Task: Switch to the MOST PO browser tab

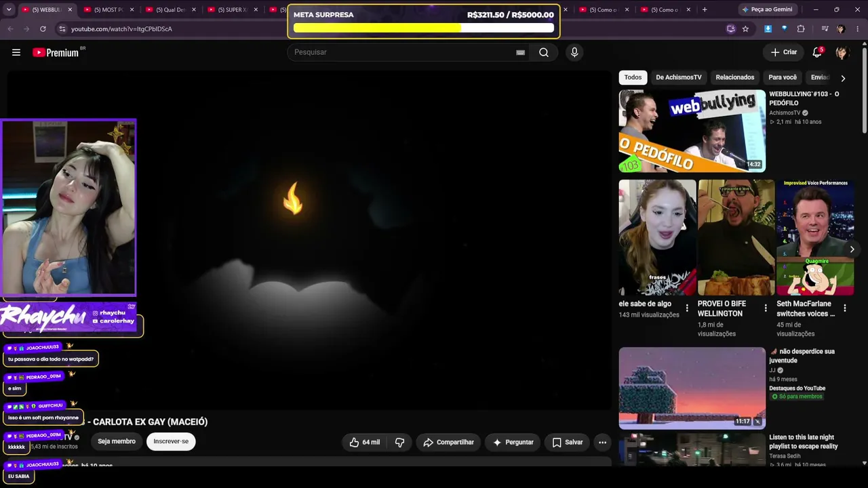Action: click(108, 9)
